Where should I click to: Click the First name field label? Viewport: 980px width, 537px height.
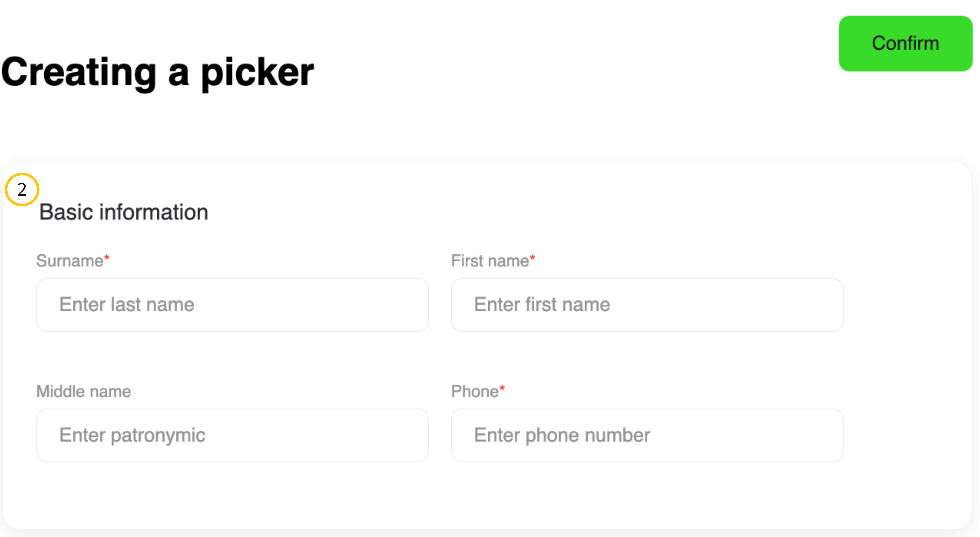pyautogui.click(x=490, y=261)
